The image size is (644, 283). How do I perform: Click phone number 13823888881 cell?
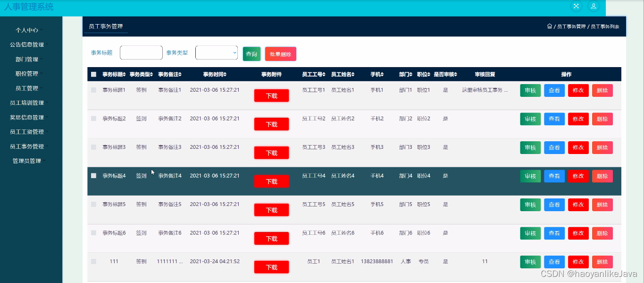[x=377, y=261]
